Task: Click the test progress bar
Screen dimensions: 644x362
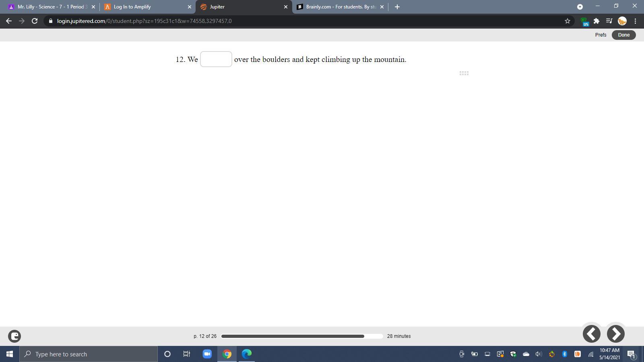Action: point(302,336)
